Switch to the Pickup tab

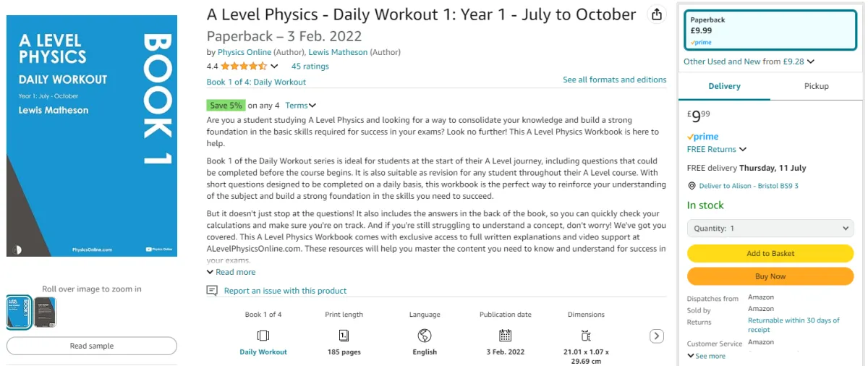pyautogui.click(x=816, y=86)
